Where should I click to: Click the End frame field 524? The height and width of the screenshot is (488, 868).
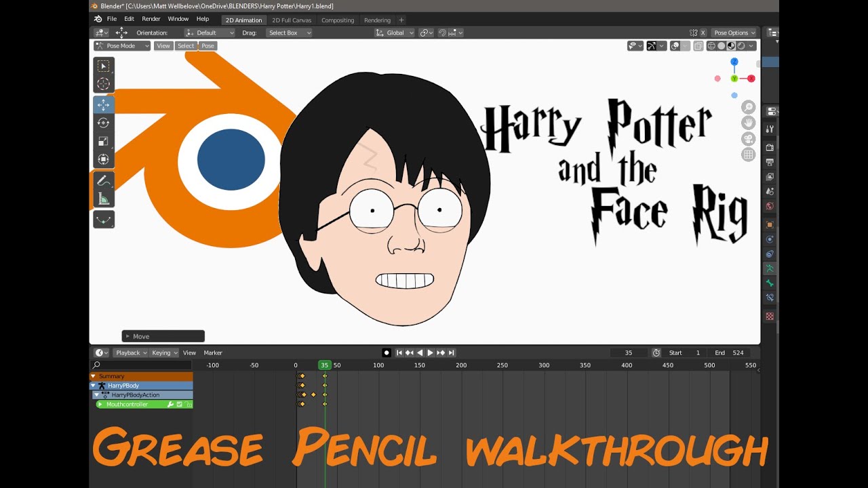click(730, 352)
